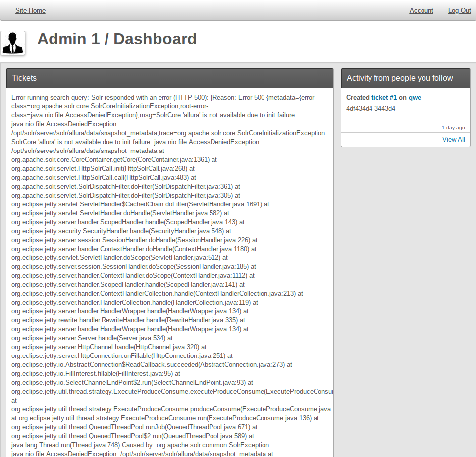This screenshot has width=476, height=457.
Task: Open the qwe project link
Action: (415, 98)
